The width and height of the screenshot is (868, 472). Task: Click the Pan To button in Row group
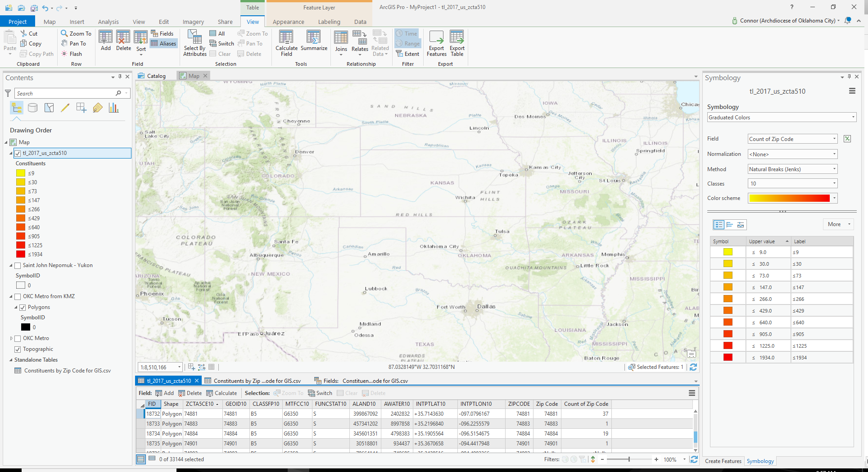pos(73,43)
